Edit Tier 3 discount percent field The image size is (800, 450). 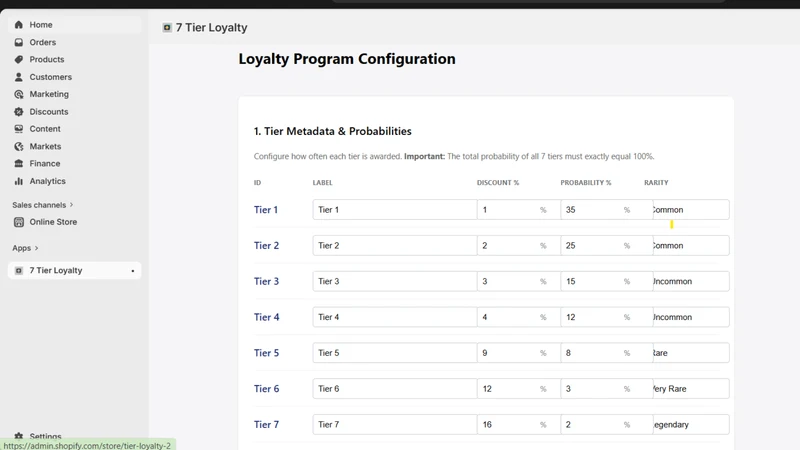pyautogui.click(x=518, y=281)
